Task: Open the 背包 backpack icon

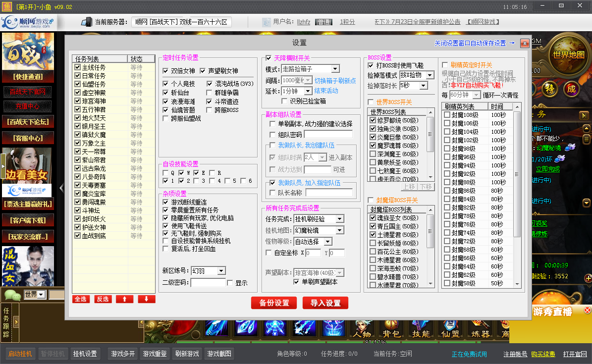Action: (x=391, y=329)
